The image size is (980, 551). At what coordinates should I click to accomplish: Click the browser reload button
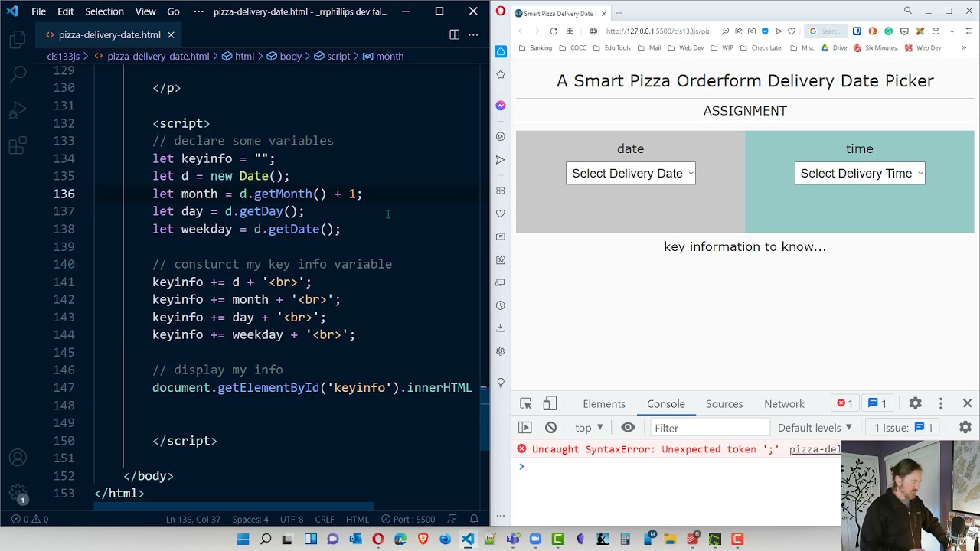coord(553,31)
